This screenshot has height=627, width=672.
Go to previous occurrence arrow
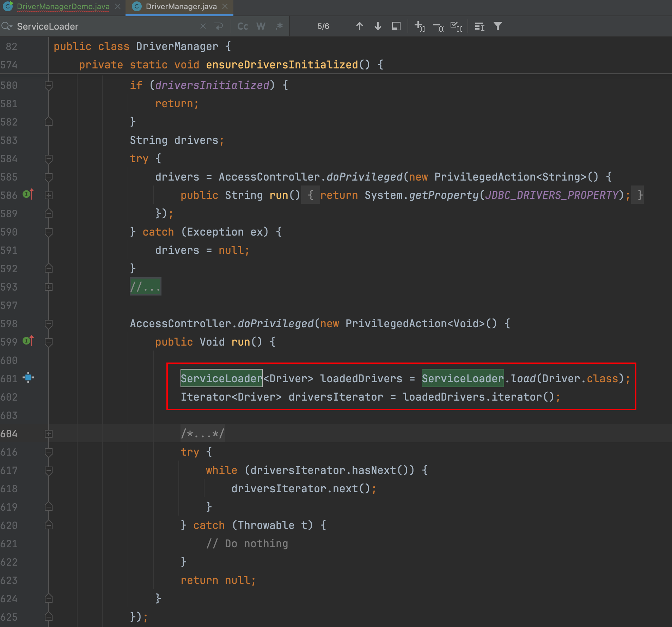pyautogui.click(x=359, y=26)
